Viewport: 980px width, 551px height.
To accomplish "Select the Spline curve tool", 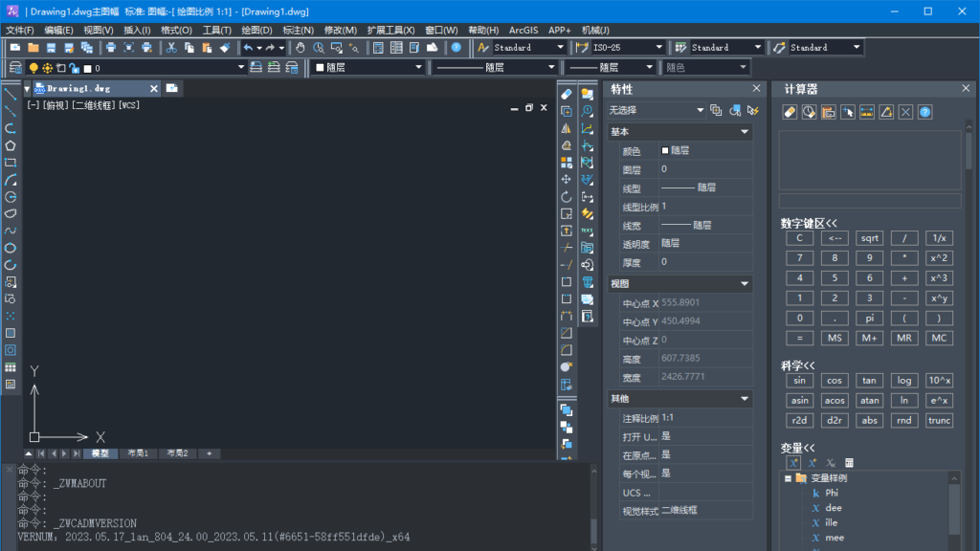I will [10, 231].
